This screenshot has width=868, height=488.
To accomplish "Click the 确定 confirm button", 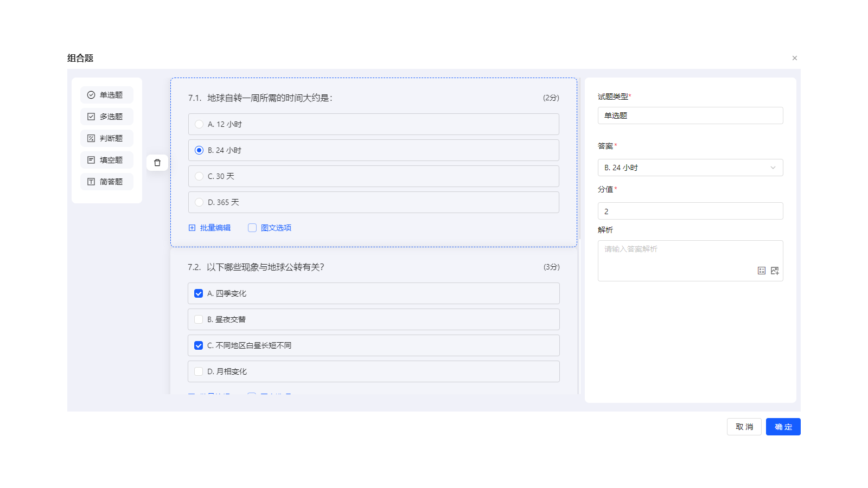I will click(x=783, y=427).
